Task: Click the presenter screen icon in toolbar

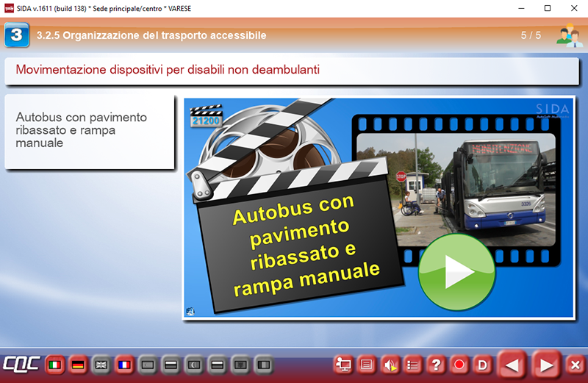Action: 343,365
